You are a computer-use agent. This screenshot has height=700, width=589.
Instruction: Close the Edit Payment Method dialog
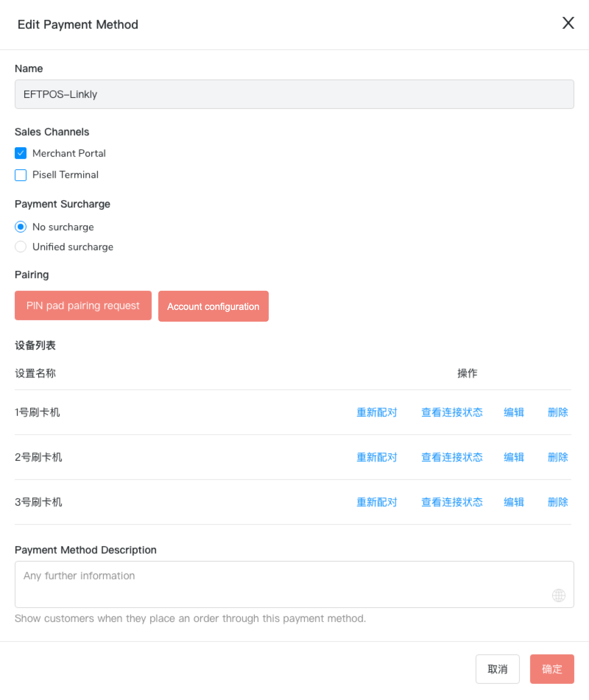tap(568, 23)
